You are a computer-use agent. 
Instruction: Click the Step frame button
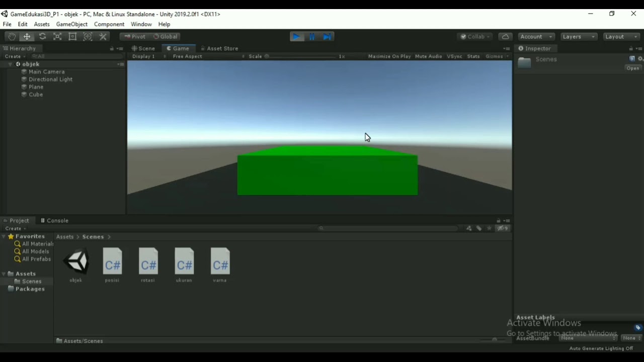327,37
